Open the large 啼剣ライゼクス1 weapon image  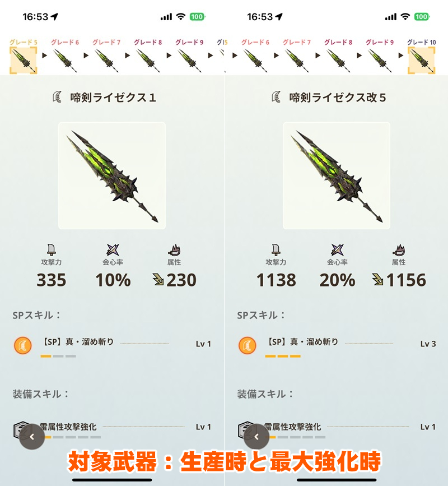pyautogui.click(x=112, y=176)
